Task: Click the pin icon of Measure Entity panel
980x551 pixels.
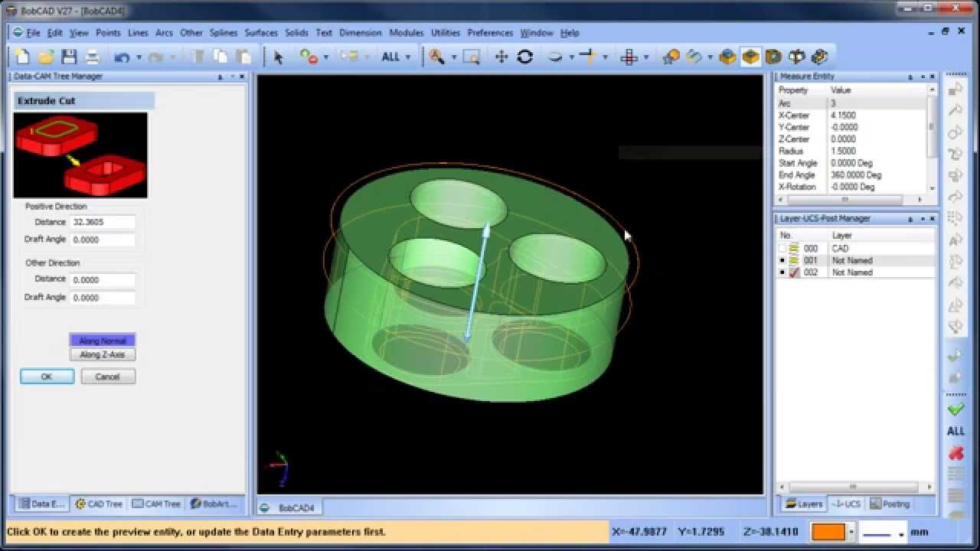Action: (910, 77)
